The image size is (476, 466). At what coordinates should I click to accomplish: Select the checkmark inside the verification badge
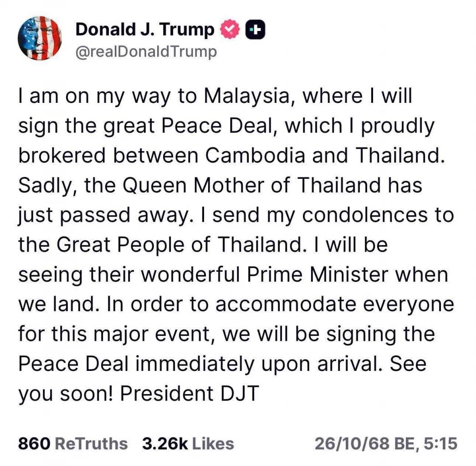tap(230, 29)
